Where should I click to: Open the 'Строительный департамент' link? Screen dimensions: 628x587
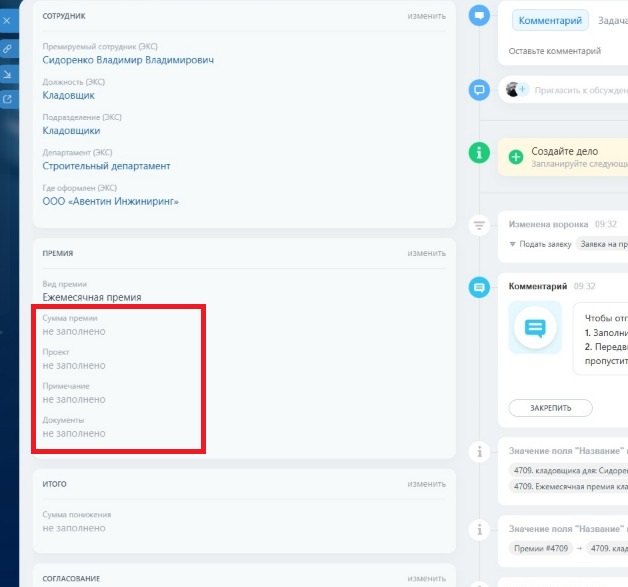(107, 166)
